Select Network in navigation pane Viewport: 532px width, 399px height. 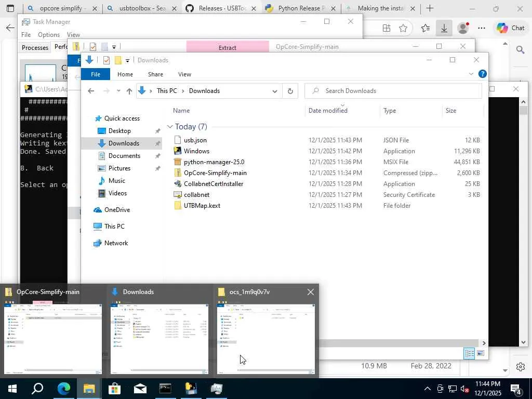116,243
